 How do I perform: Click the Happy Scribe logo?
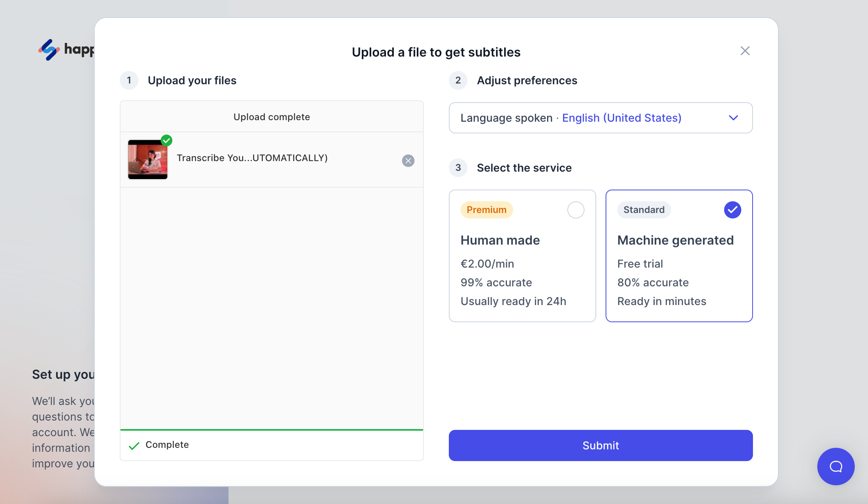(50, 50)
